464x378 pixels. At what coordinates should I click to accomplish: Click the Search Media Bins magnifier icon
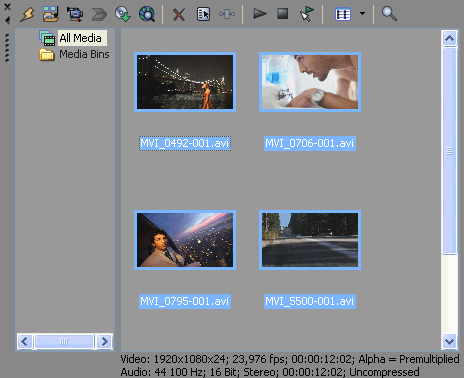(x=389, y=14)
